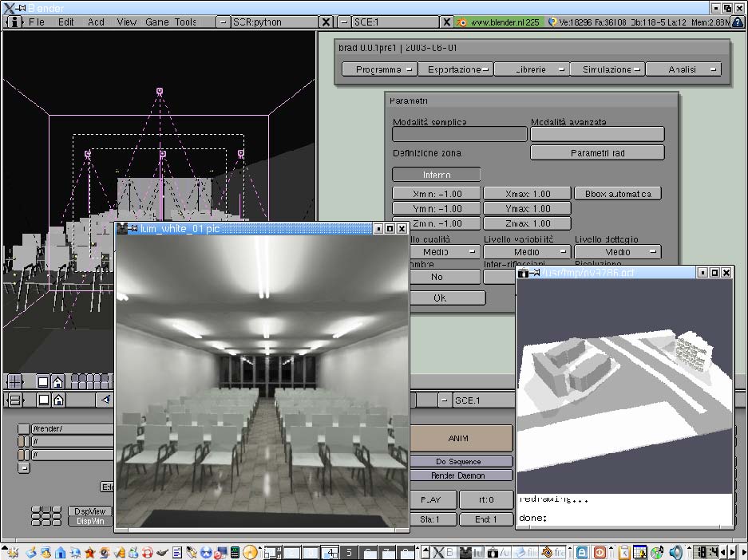Click the volume speaker icon in taskbar
This screenshot has height=560, width=748.
pyautogui.click(x=676, y=552)
